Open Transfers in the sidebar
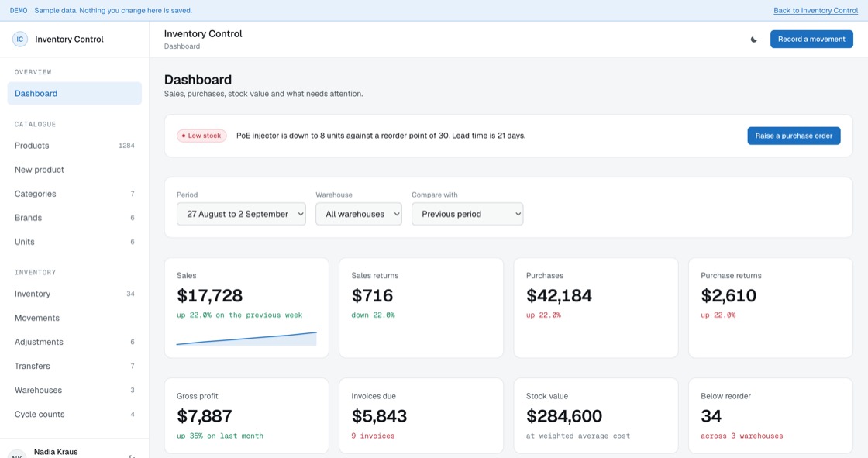 coord(74,366)
